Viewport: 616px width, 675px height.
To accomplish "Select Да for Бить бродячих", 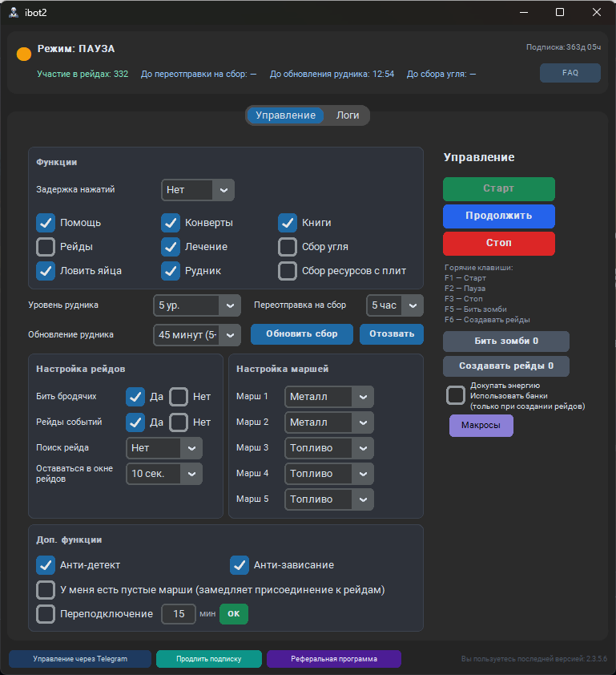I will click(135, 397).
